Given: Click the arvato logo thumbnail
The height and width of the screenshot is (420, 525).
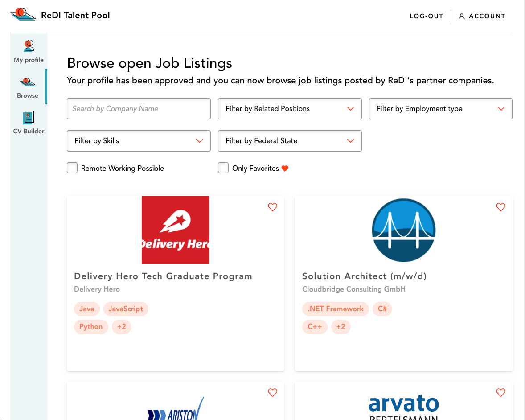Looking at the screenshot, I should [404, 407].
